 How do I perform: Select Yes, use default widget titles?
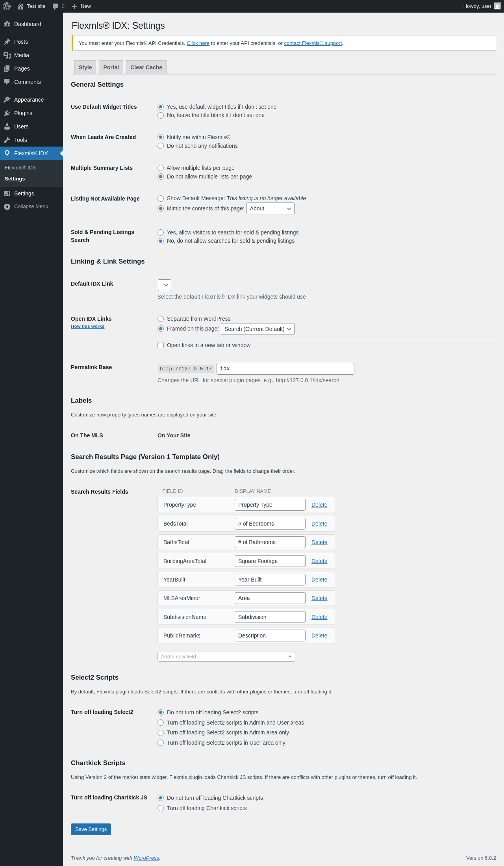click(x=161, y=107)
